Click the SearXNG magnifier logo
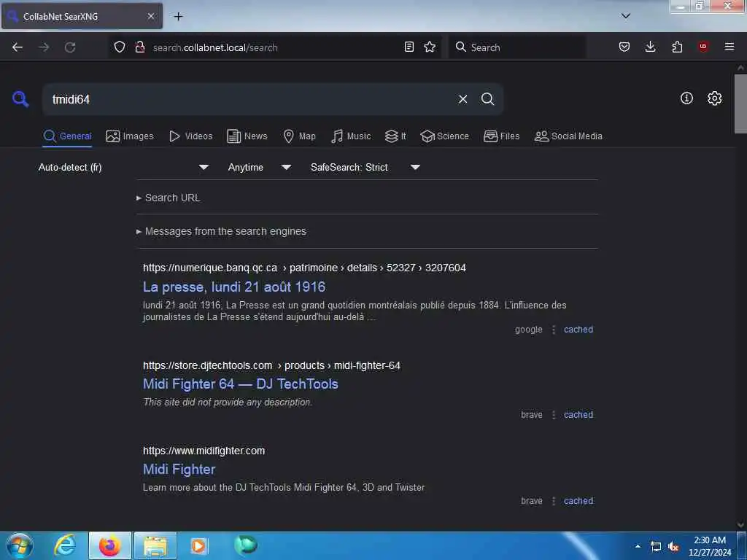 click(20, 99)
